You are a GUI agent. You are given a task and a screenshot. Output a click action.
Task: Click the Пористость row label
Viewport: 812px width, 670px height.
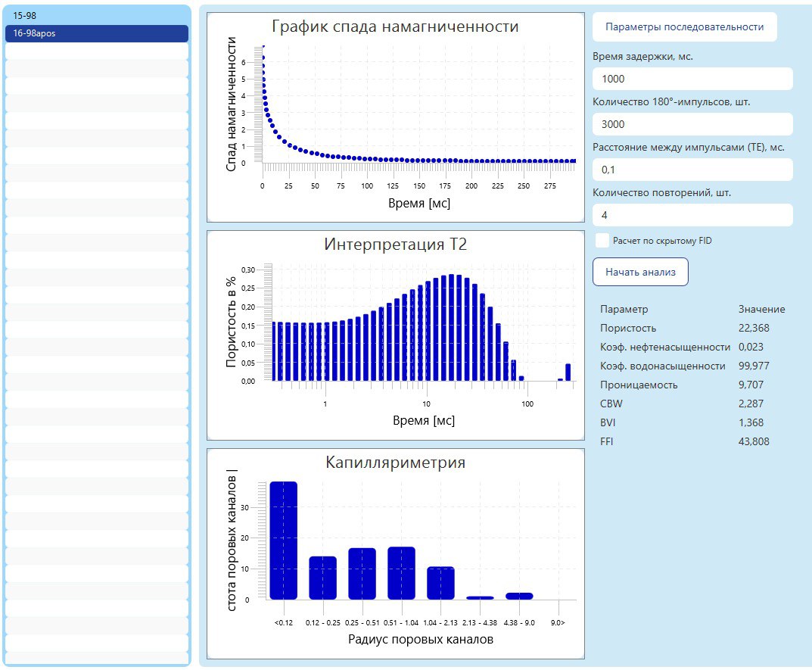click(627, 328)
